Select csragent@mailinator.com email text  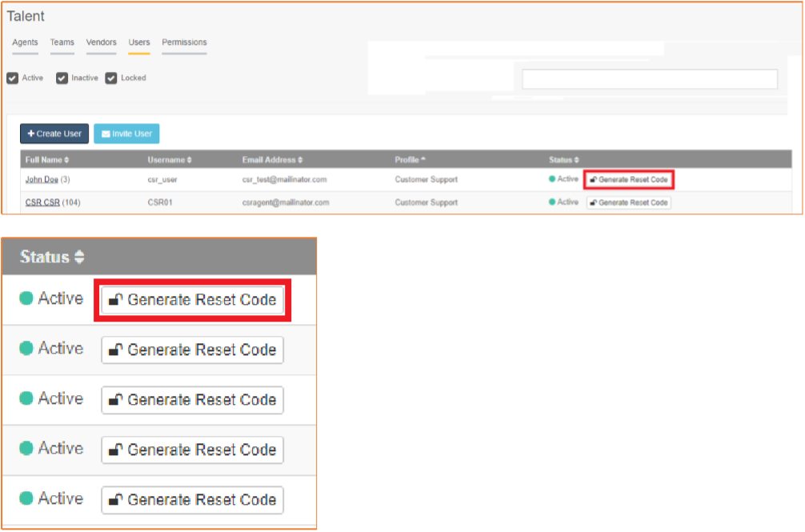(286, 202)
